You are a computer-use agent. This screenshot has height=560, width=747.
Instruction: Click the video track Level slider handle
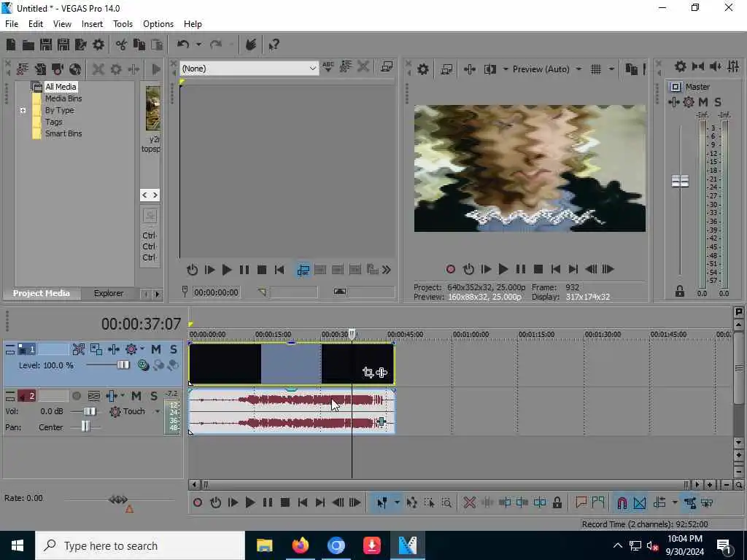coord(123,365)
